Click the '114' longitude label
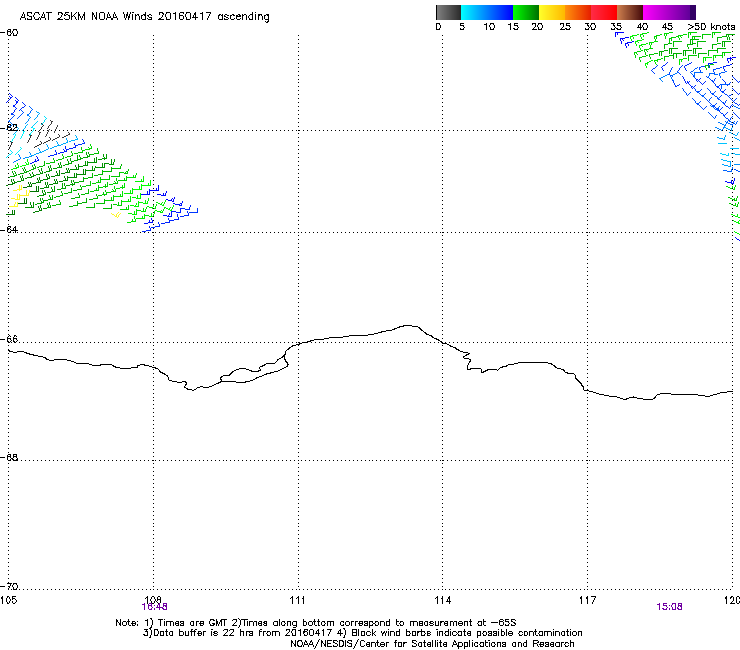The width and height of the screenshot is (740, 650). [443, 600]
